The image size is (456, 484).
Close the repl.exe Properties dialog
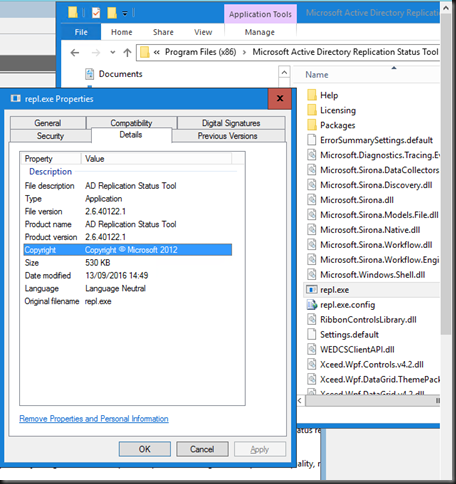(x=280, y=98)
